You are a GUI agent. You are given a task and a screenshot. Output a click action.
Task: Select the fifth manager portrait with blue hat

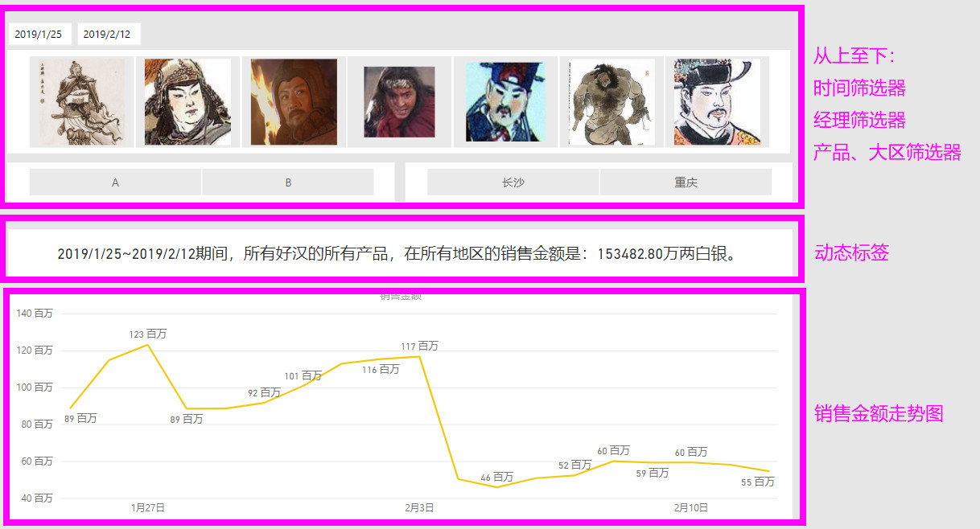click(505, 102)
